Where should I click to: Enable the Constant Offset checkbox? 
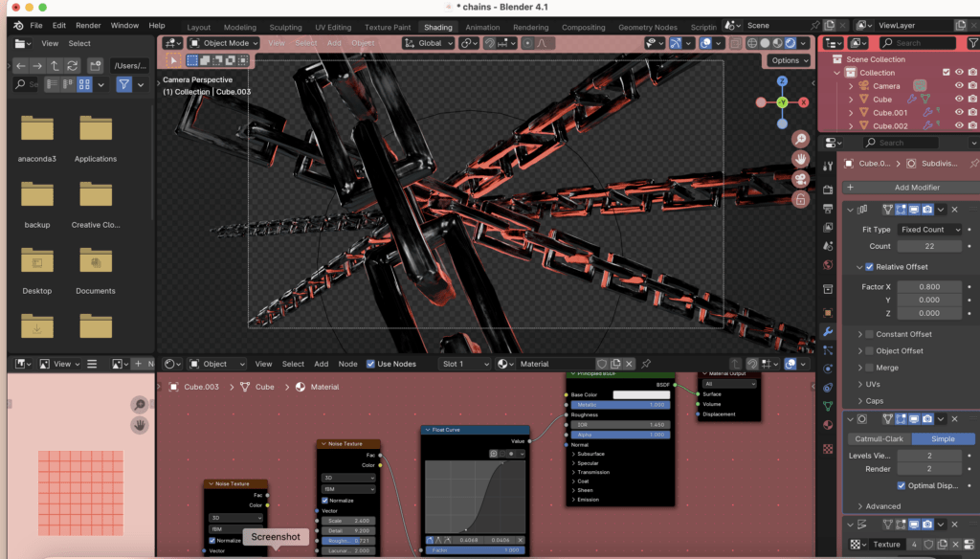869,334
